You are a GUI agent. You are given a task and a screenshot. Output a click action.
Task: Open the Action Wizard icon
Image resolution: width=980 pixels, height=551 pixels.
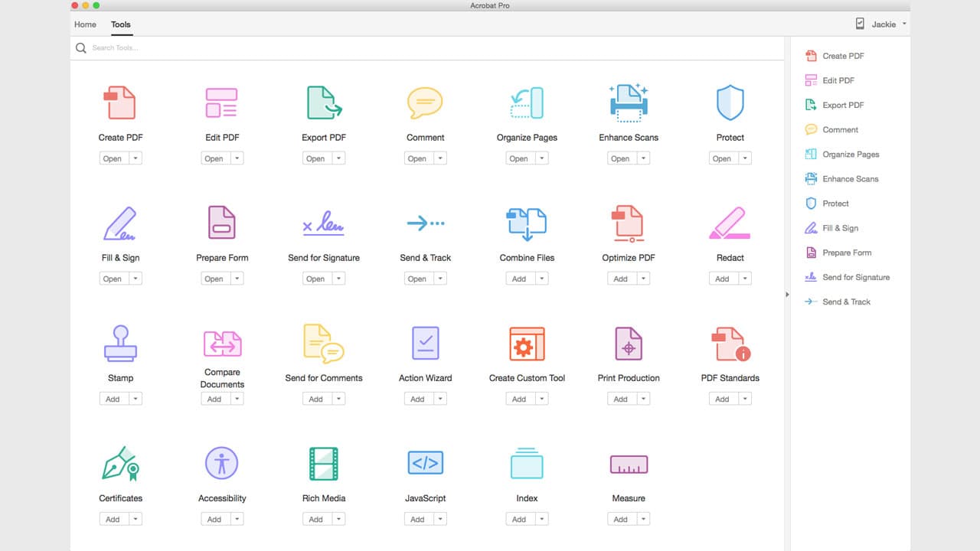(x=425, y=344)
